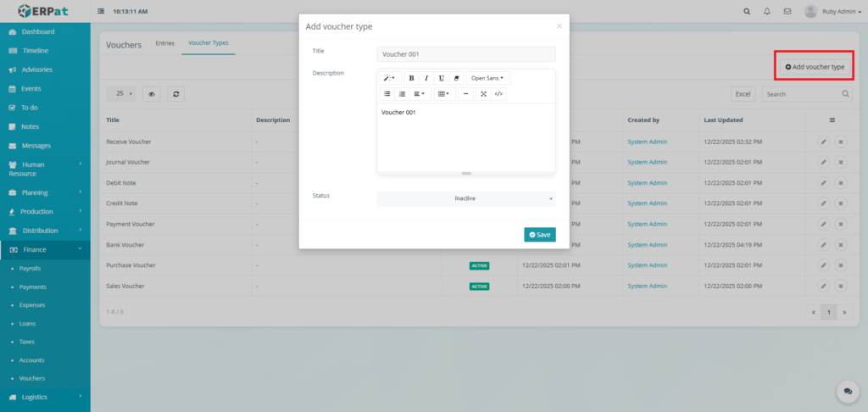Viewport: 868px width, 412px height.
Task: Insert a horizontal rule line
Action: (x=465, y=94)
